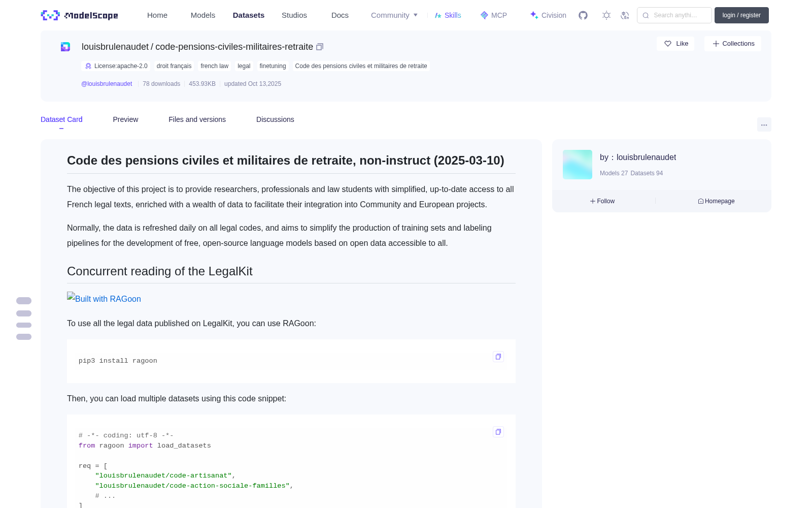Screen dimensions: 812x508
Task: Click the ModelScope logo
Action: [79, 15]
